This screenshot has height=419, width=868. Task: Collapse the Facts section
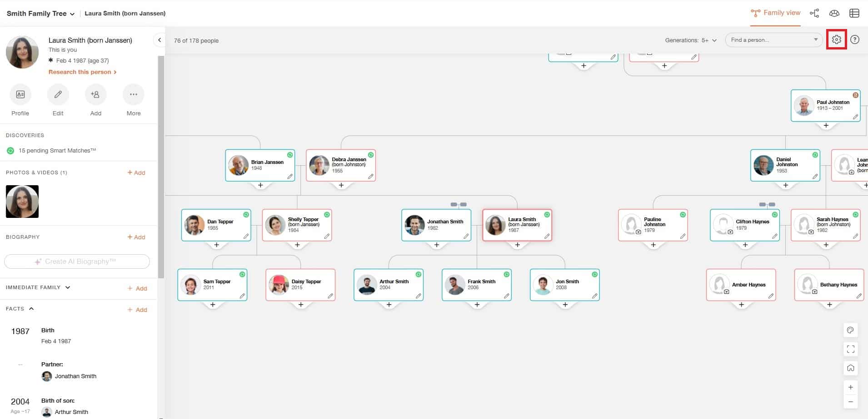click(x=31, y=309)
